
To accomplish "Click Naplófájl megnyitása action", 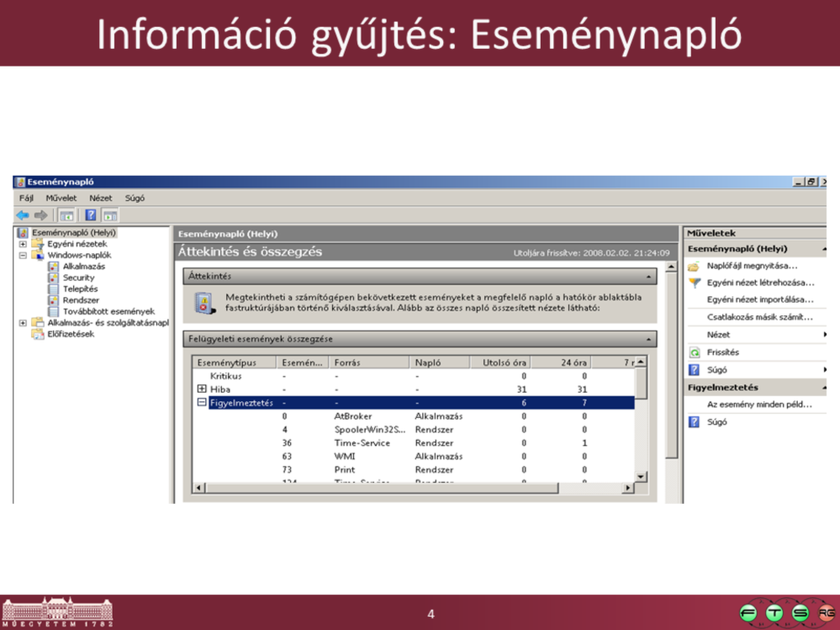I will point(752,266).
